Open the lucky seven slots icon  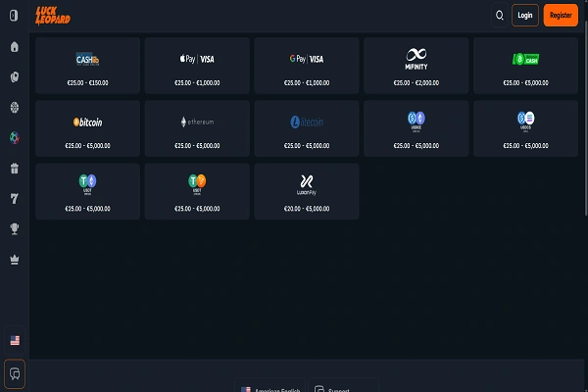[15, 198]
